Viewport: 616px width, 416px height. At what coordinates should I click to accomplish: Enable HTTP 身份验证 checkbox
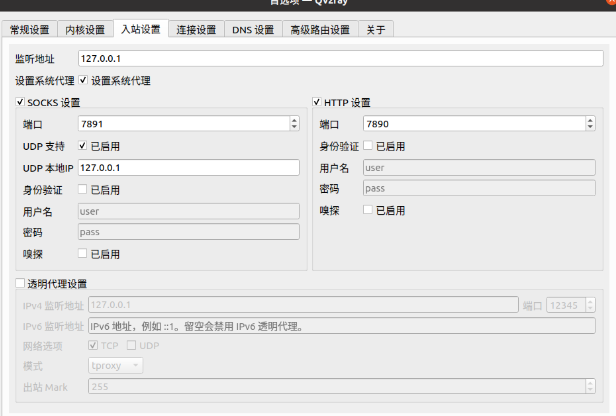coord(368,146)
